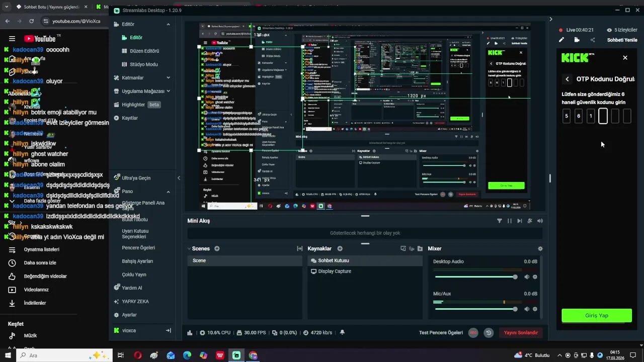644x362 pixels.
Task: Open Uyarı Kutusu Seçenekleri
Action: (135, 234)
